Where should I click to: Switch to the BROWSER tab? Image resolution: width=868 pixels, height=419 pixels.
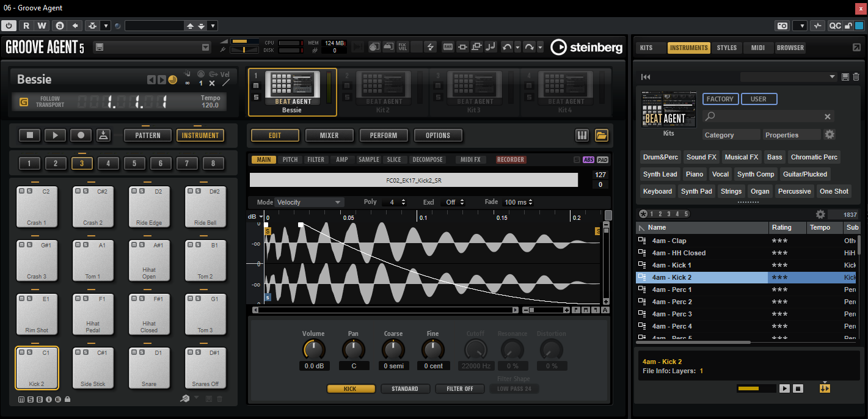tap(790, 48)
